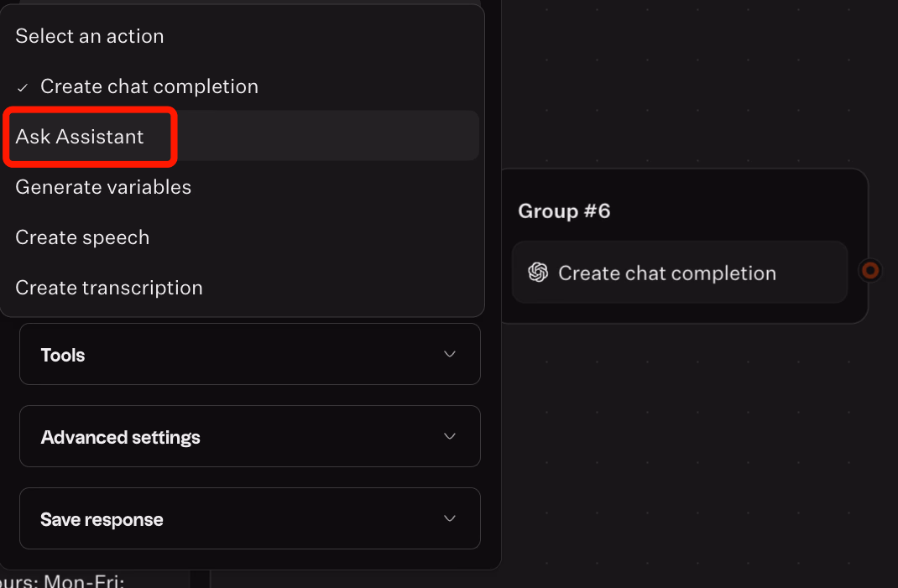Click the orange connector dot on Group #6

[871, 270]
